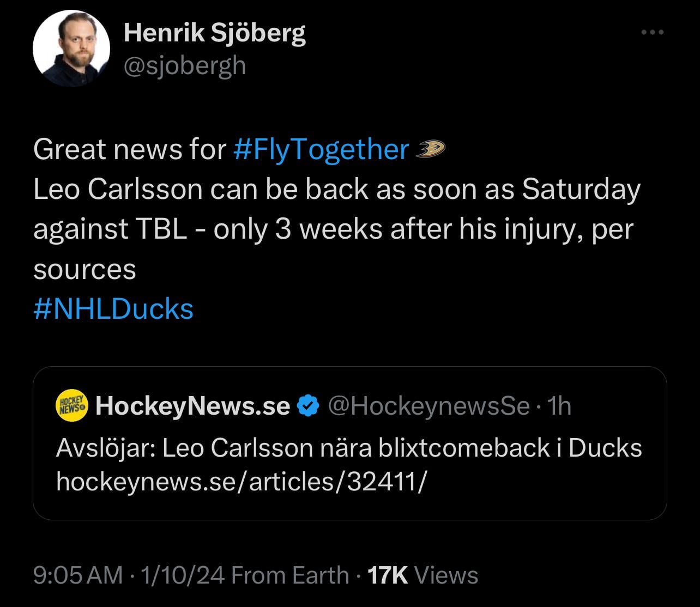Screen dimensions: 700x607
Task: Click the @sjobergh handle
Action: point(185,66)
